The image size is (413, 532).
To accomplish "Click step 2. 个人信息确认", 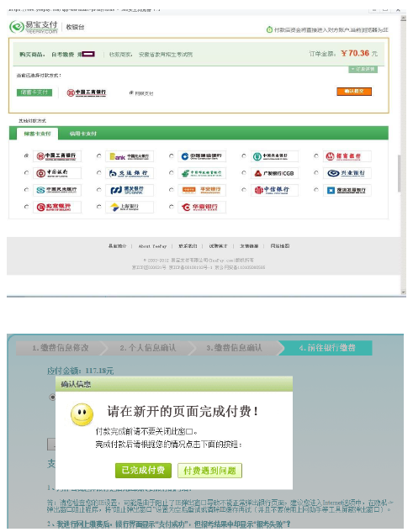I will coord(148,348).
